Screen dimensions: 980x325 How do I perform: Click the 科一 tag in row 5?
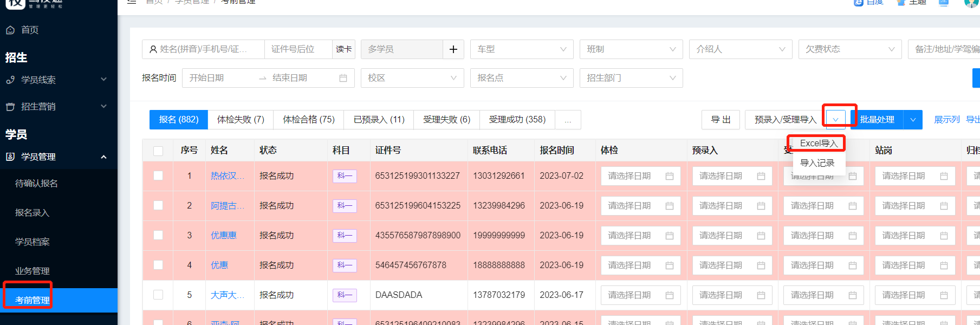[x=345, y=295]
